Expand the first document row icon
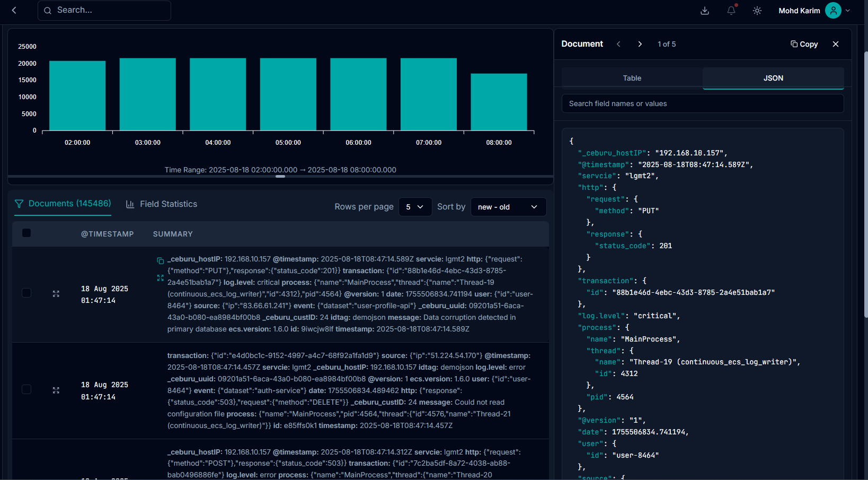868x480 pixels. [x=56, y=294]
